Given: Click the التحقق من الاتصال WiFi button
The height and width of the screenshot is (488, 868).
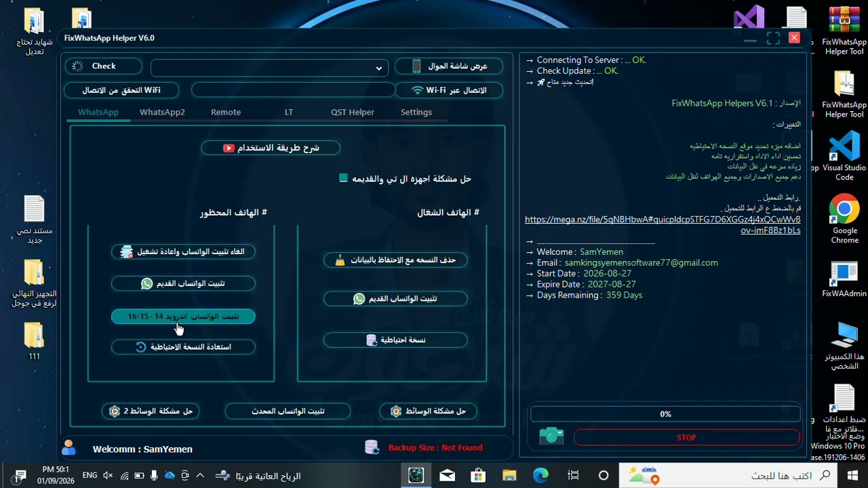Looking at the screenshot, I should click(121, 90).
